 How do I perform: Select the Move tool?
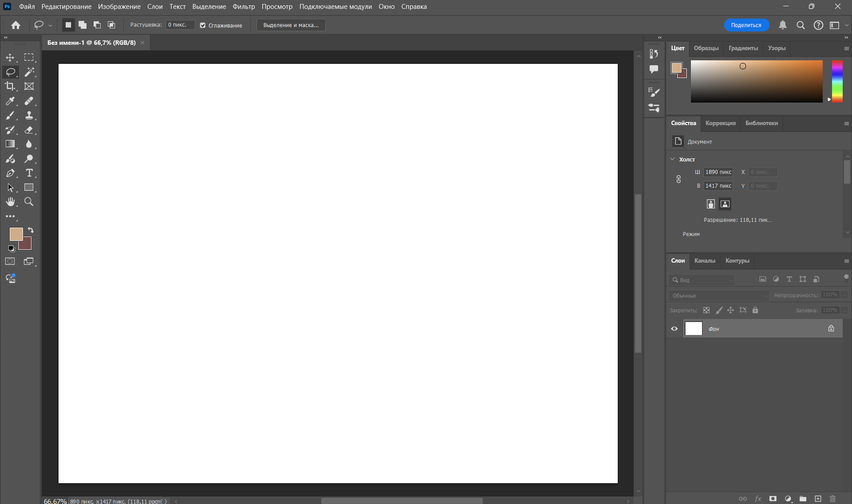(10, 58)
